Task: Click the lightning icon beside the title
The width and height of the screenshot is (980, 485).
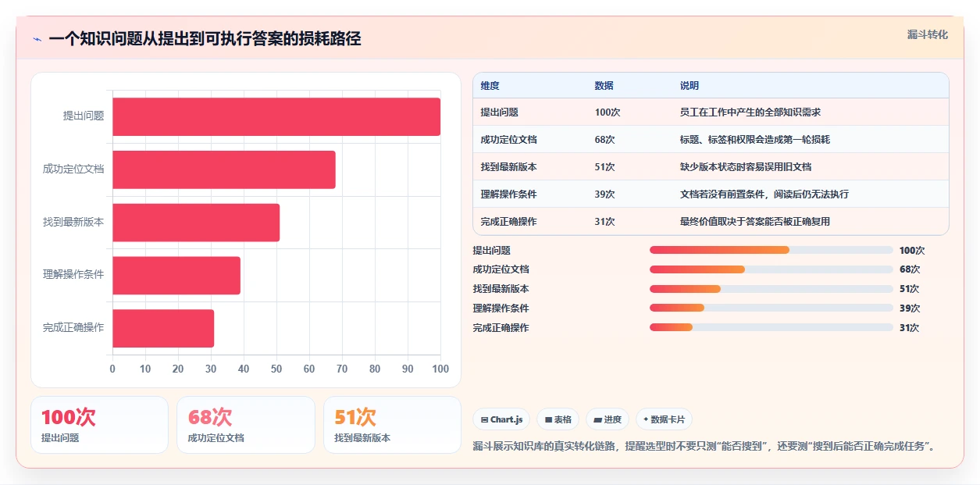Action: tap(37, 39)
